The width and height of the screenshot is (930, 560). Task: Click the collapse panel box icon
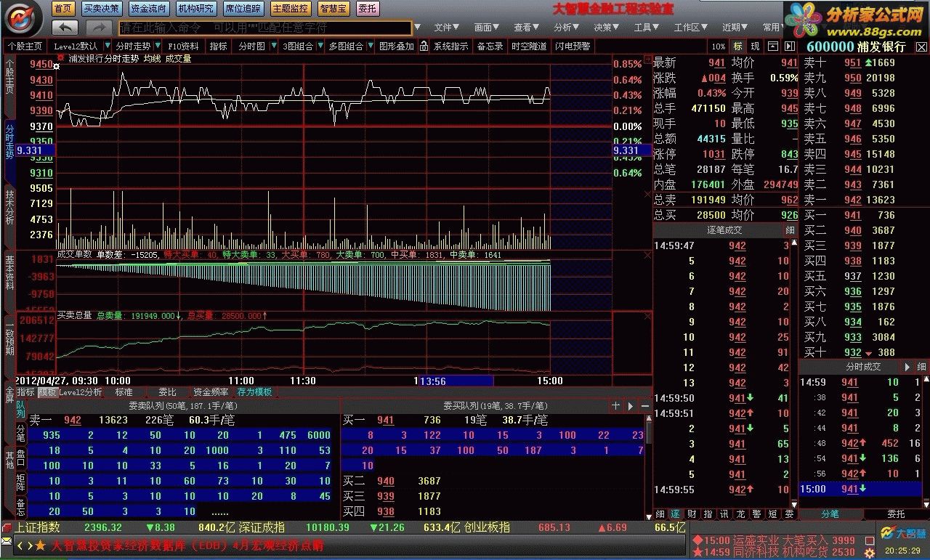773,46
